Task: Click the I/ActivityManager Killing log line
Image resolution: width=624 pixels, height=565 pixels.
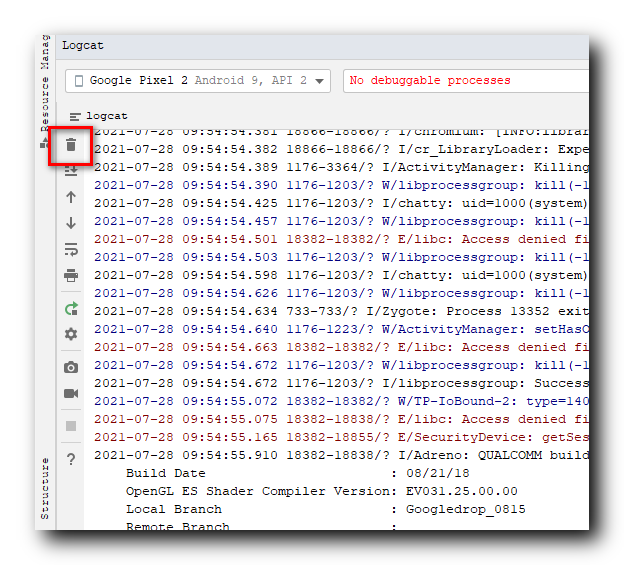Action: [x=341, y=167]
